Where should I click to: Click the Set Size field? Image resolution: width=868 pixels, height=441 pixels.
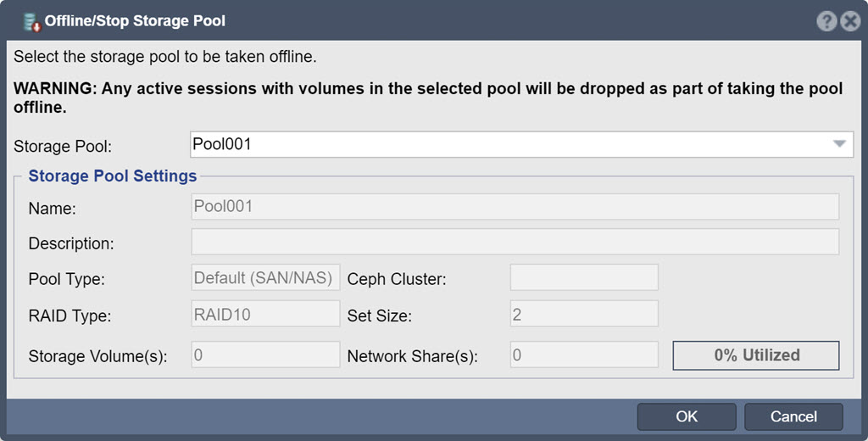click(x=584, y=314)
